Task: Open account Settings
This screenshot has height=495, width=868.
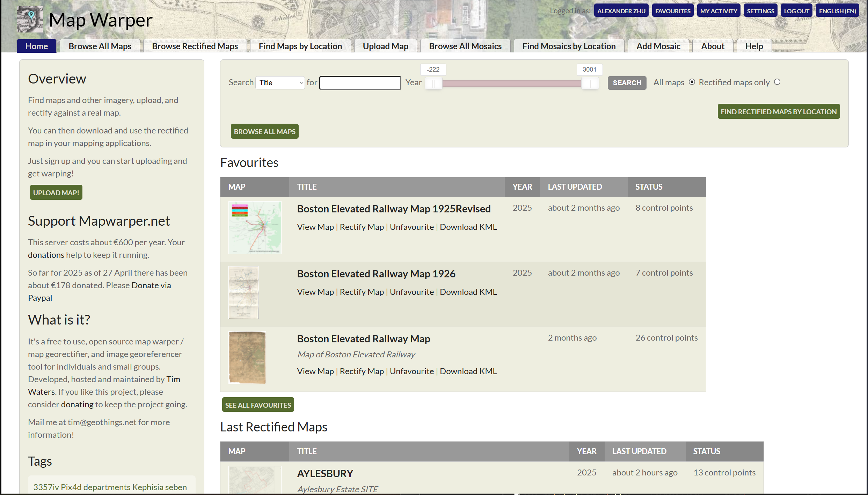Action: (761, 11)
